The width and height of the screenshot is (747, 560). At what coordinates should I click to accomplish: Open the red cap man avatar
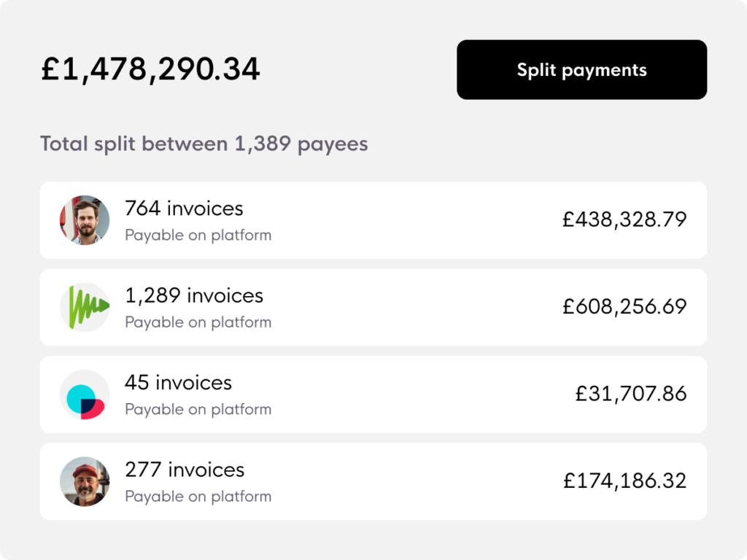tap(85, 481)
